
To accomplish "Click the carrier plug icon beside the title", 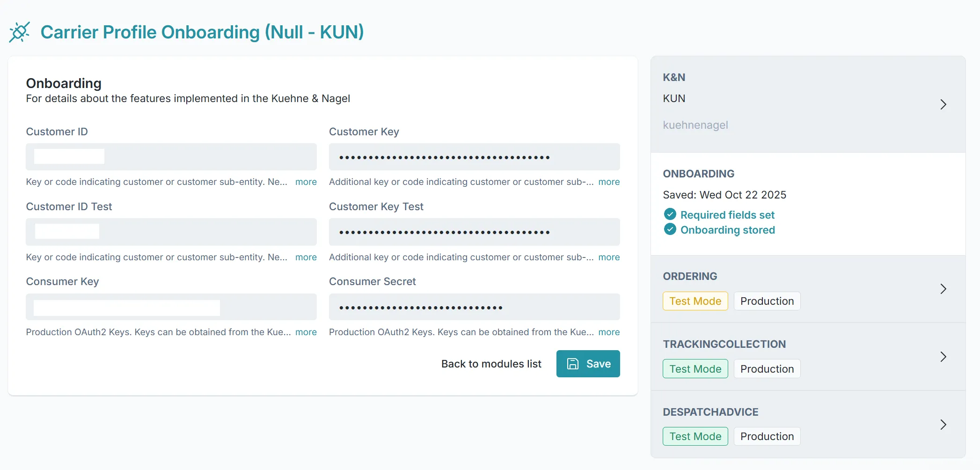I will point(19,32).
